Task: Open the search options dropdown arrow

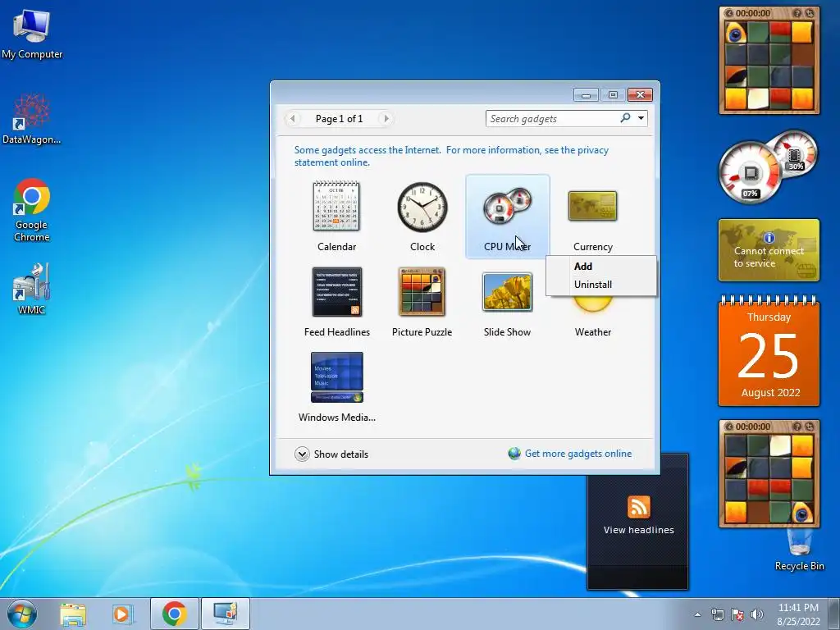Action: (x=641, y=118)
